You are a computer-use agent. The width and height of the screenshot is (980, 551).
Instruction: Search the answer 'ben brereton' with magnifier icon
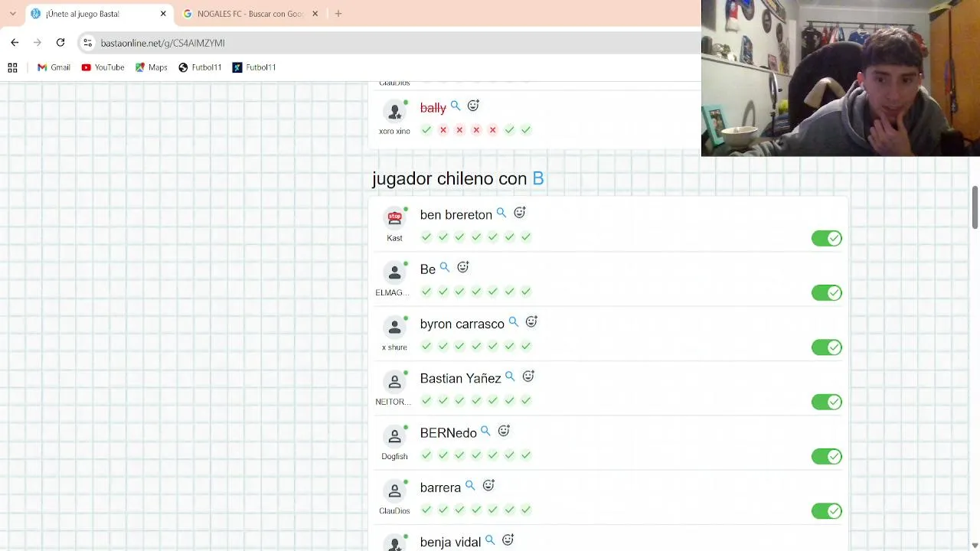[501, 213]
